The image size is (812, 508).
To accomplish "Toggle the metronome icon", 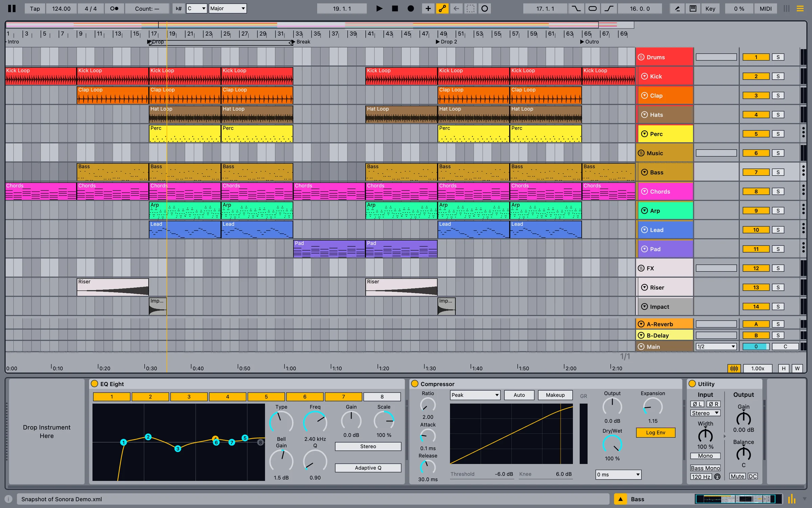I will coord(114,8).
